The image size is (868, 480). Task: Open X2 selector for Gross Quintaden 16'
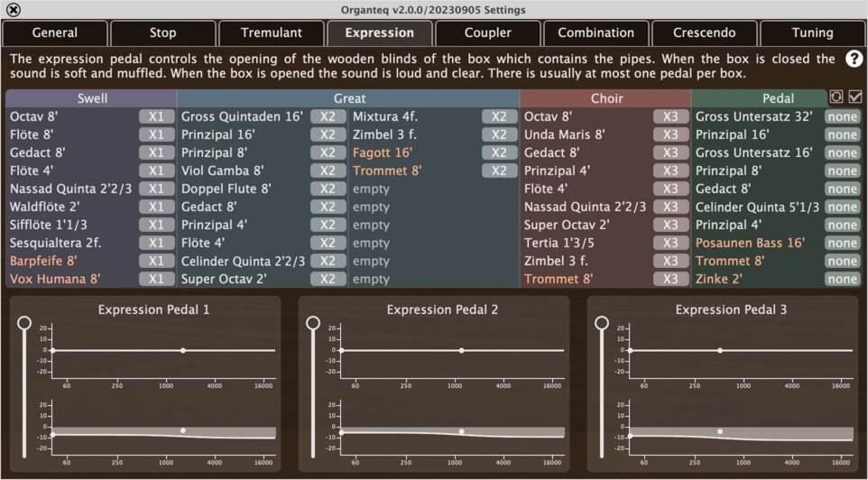pos(328,116)
